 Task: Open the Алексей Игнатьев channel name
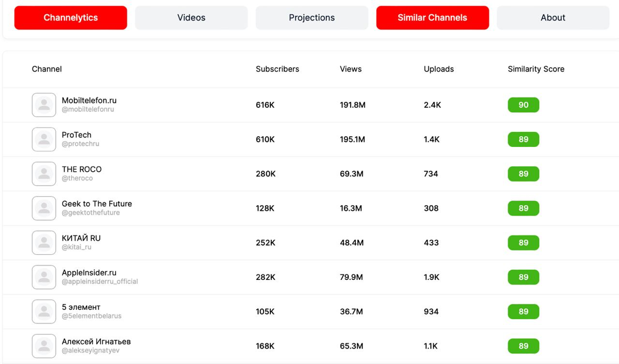pyautogui.click(x=96, y=341)
